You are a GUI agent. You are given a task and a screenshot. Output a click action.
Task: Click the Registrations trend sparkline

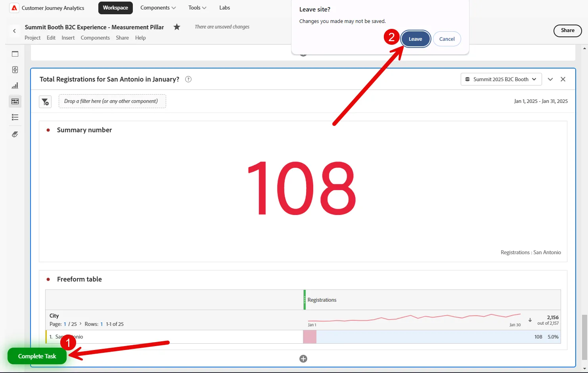point(414,317)
